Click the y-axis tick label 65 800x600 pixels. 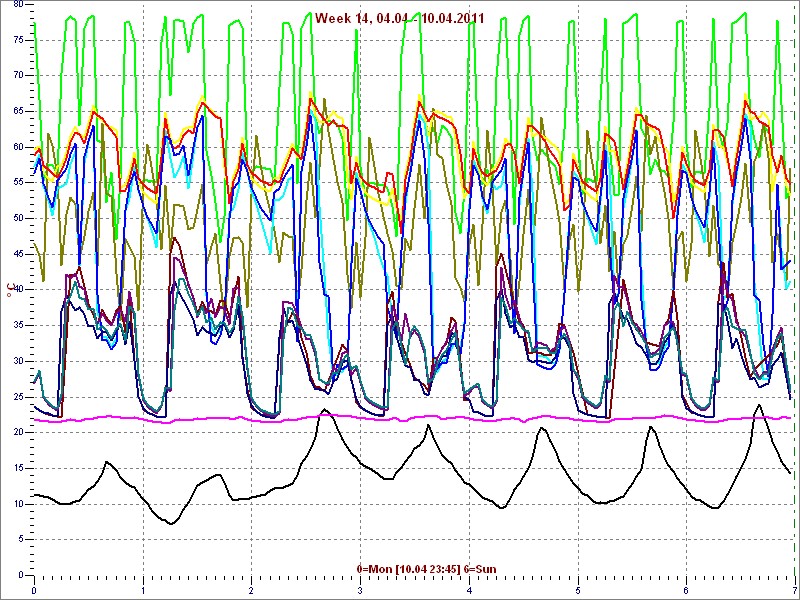(18, 111)
